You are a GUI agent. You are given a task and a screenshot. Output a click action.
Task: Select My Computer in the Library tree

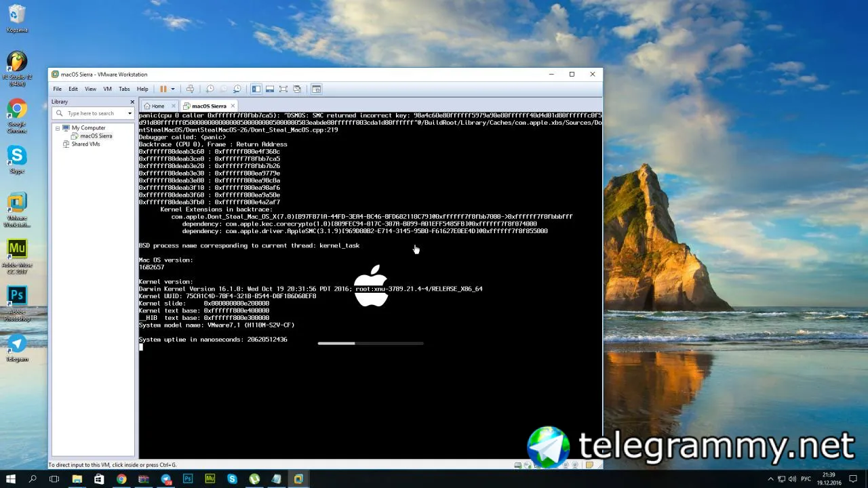point(88,128)
